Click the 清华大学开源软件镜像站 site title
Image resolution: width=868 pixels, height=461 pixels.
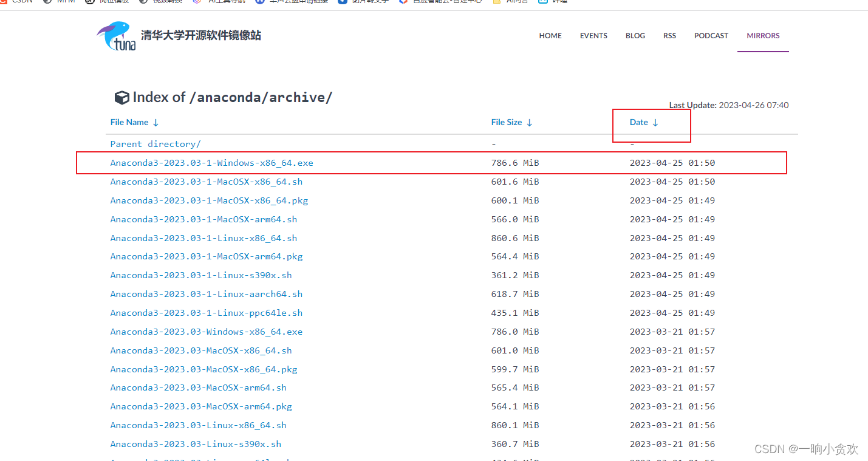point(201,35)
